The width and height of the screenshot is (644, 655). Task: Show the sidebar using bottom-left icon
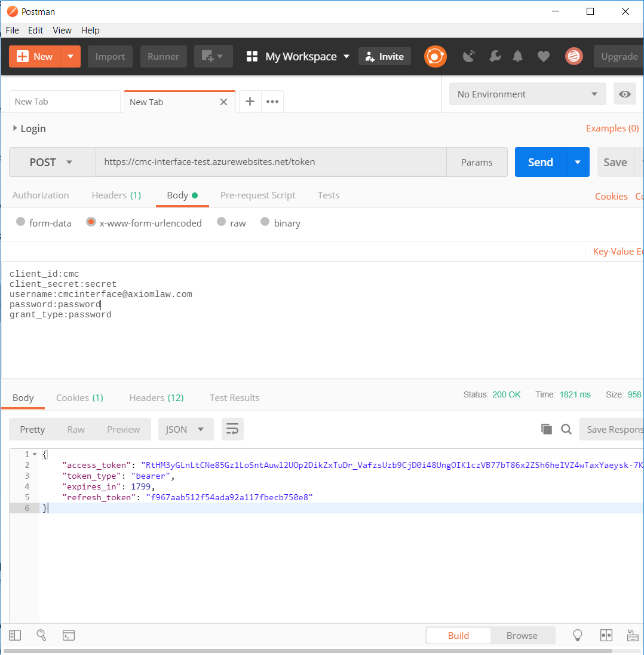point(15,635)
